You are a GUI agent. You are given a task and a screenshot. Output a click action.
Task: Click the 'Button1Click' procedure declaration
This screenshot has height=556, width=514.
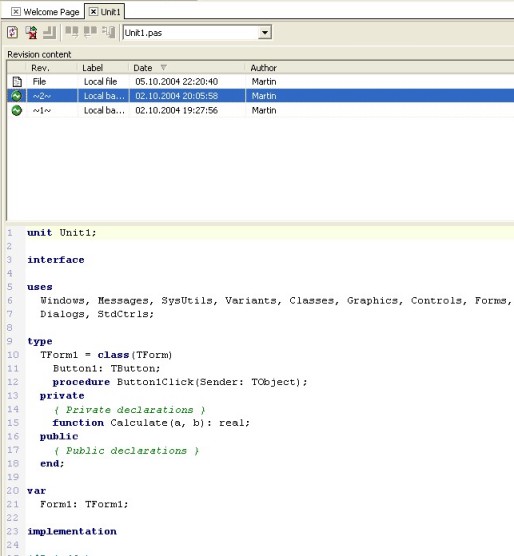point(180,382)
